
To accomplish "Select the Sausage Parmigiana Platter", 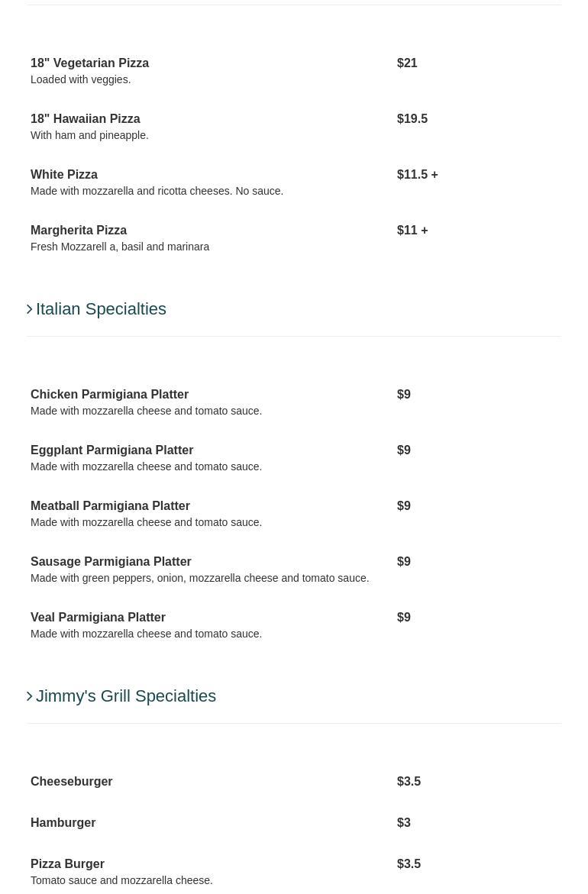I will (111, 562).
